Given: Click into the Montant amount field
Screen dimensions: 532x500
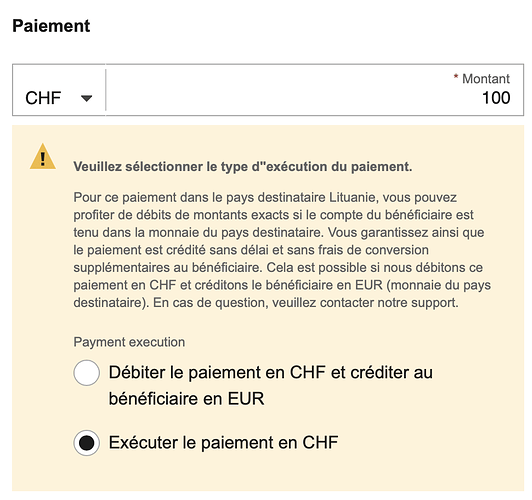Looking at the screenshot, I should (x=315, y=90).
